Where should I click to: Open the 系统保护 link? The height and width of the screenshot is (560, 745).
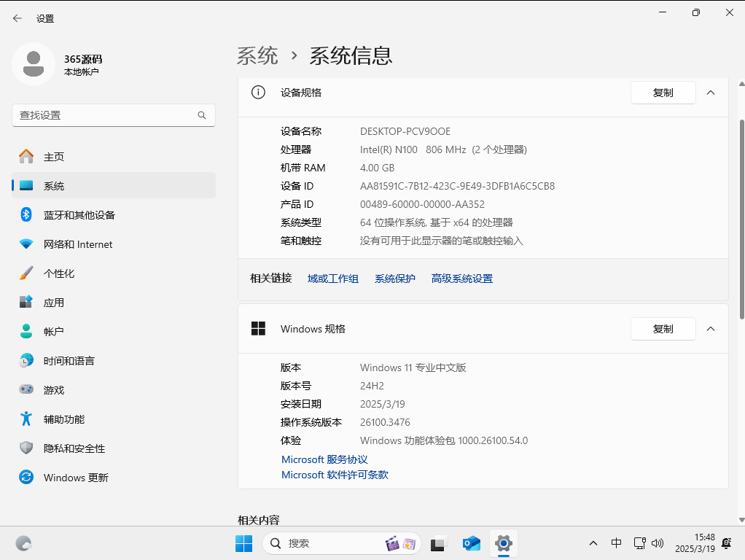[x=395, y=279]
